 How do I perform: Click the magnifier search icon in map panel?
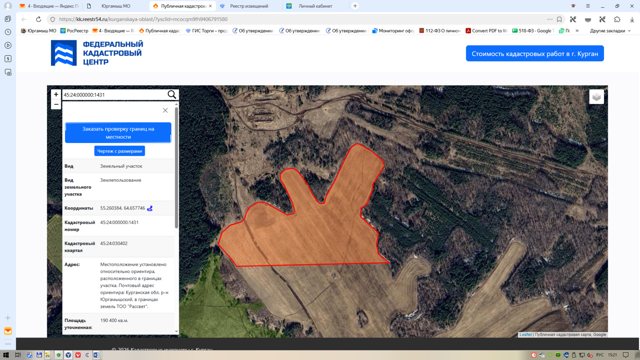click(172, 95)
